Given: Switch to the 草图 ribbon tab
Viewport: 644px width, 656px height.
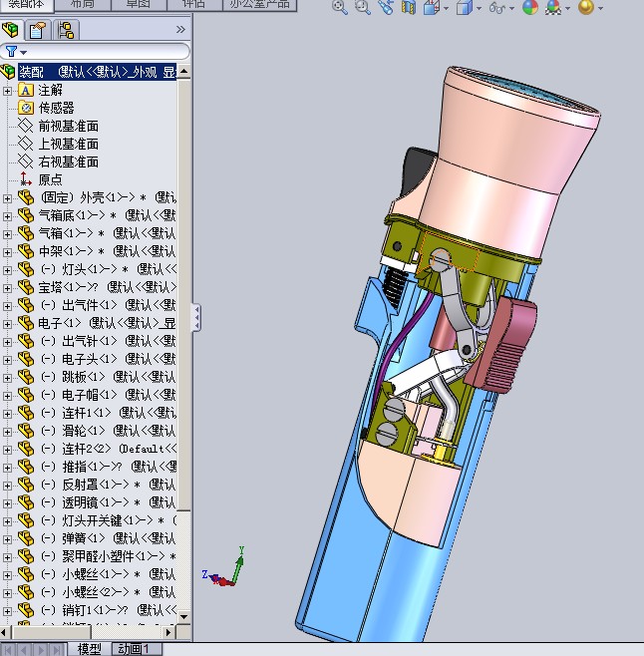Looking at the screenshot, I should pos(139,4).
